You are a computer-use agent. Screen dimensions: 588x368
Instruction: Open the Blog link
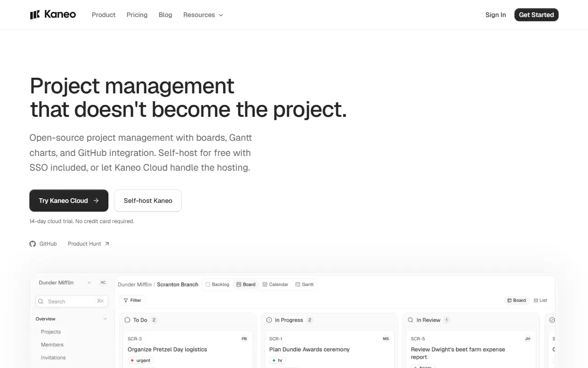[x=165, y=15]
